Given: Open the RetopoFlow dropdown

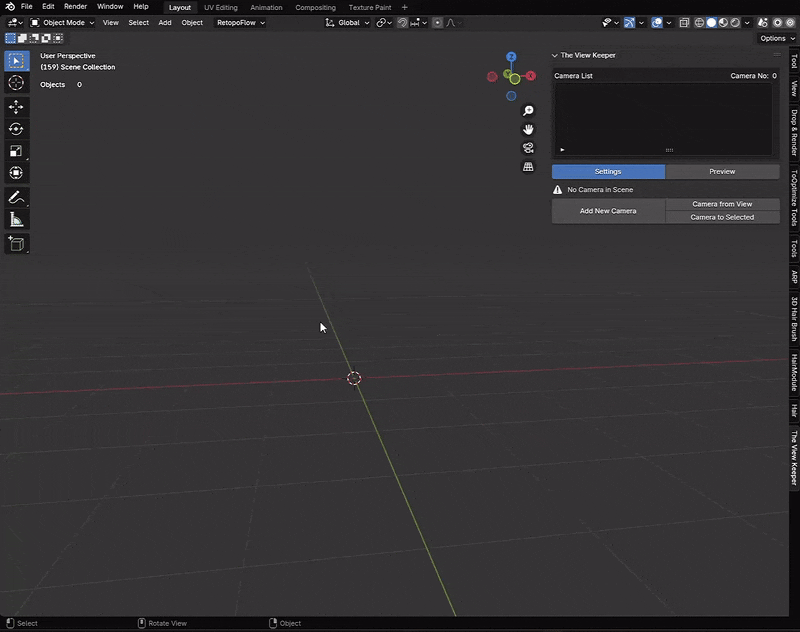Looking at the screenshot, I should coord(240,22).
